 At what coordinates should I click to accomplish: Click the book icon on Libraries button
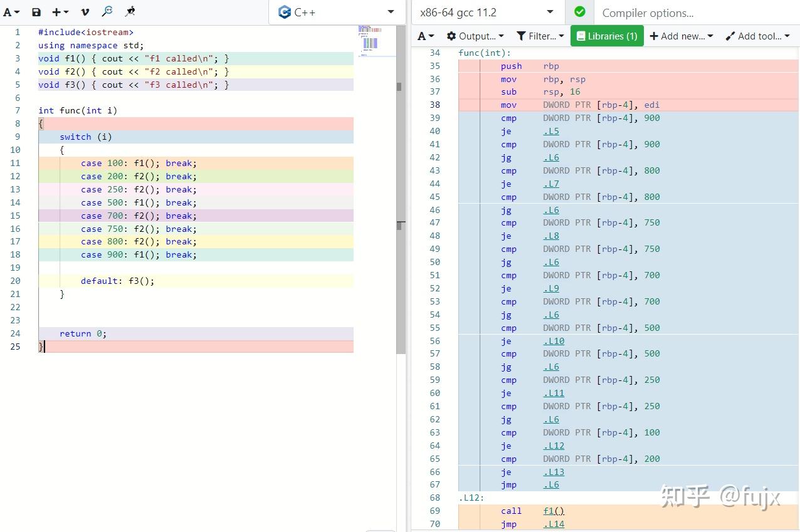pyautogui.click(x=582, y=36)
